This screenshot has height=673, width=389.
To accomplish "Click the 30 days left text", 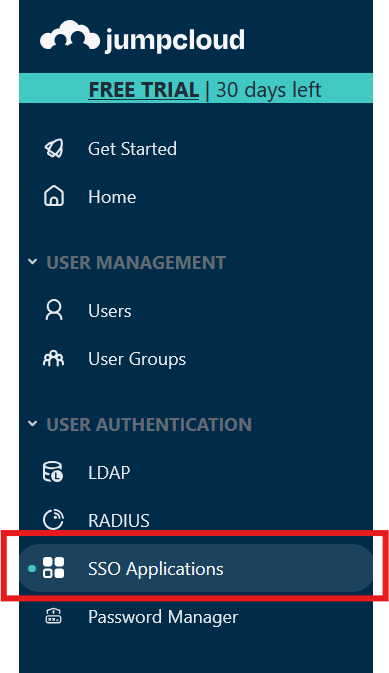I will click(269, 90).
